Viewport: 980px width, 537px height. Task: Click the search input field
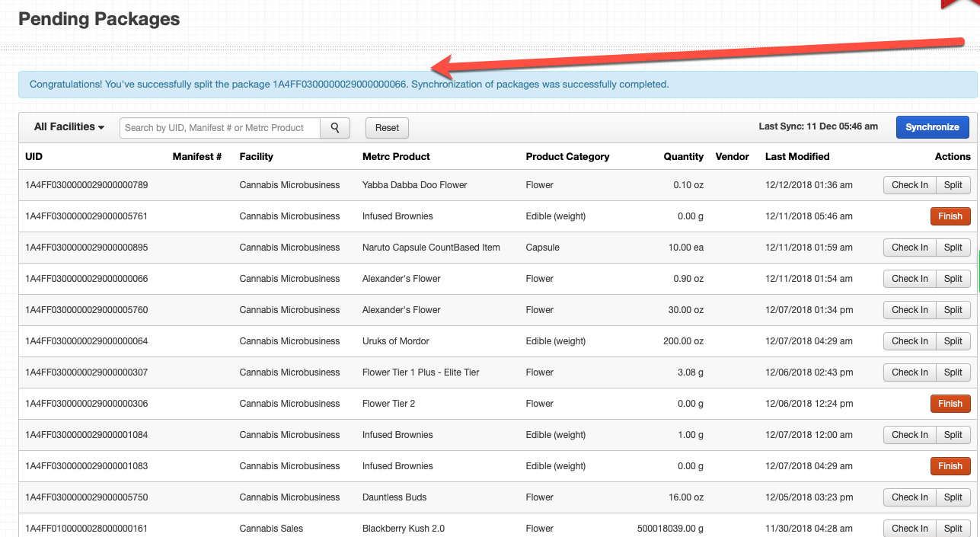219,127
